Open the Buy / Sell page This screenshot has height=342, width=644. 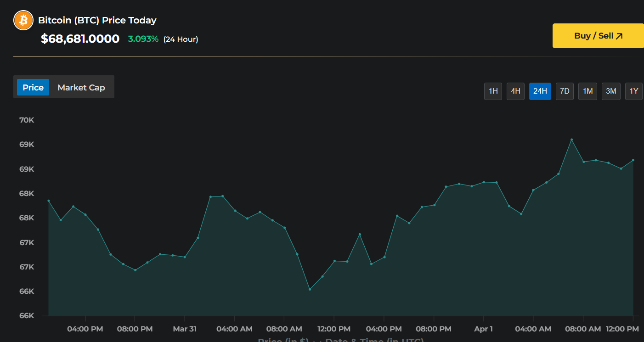pyautogui.click(x=598, y=35)
